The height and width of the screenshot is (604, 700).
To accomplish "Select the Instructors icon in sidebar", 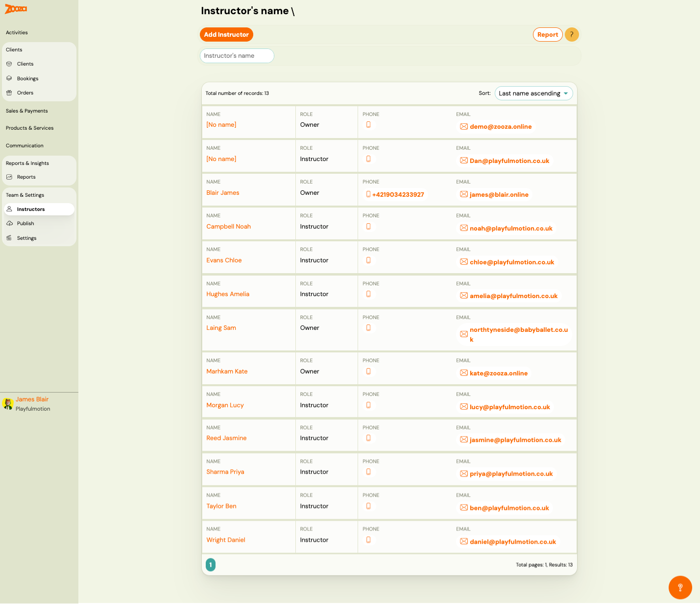I will click(x=9, y=209).
